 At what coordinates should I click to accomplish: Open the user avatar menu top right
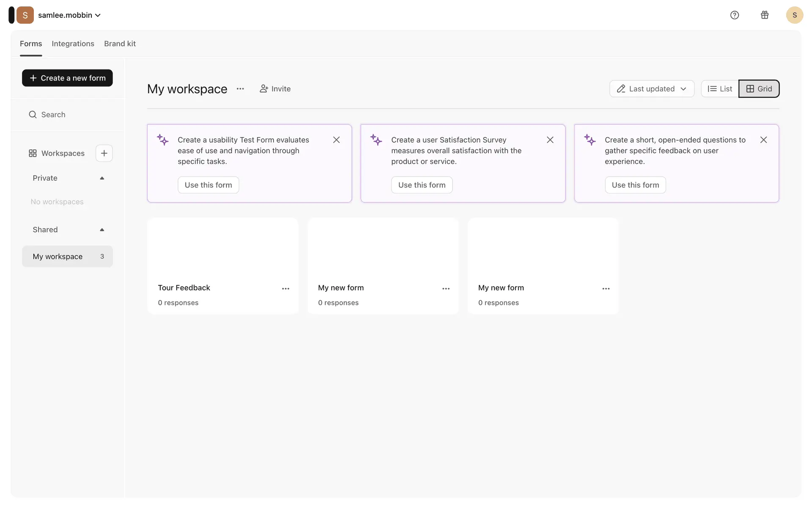click(794, 15)
